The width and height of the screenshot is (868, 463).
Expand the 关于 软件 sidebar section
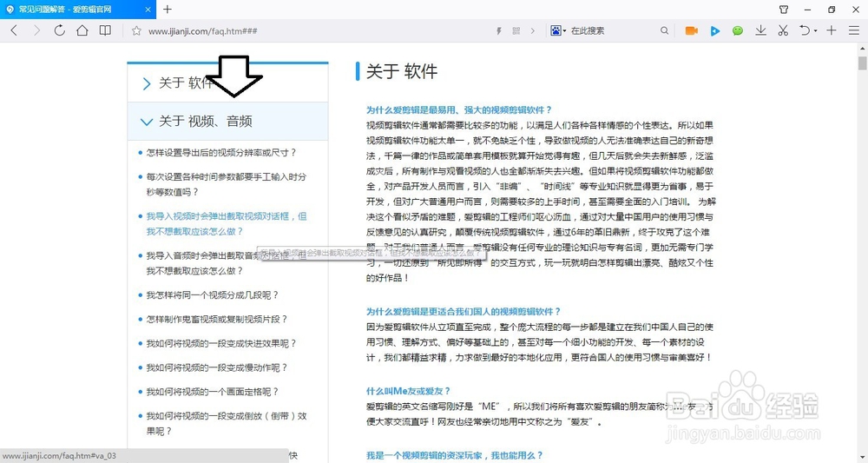point(227,83)
